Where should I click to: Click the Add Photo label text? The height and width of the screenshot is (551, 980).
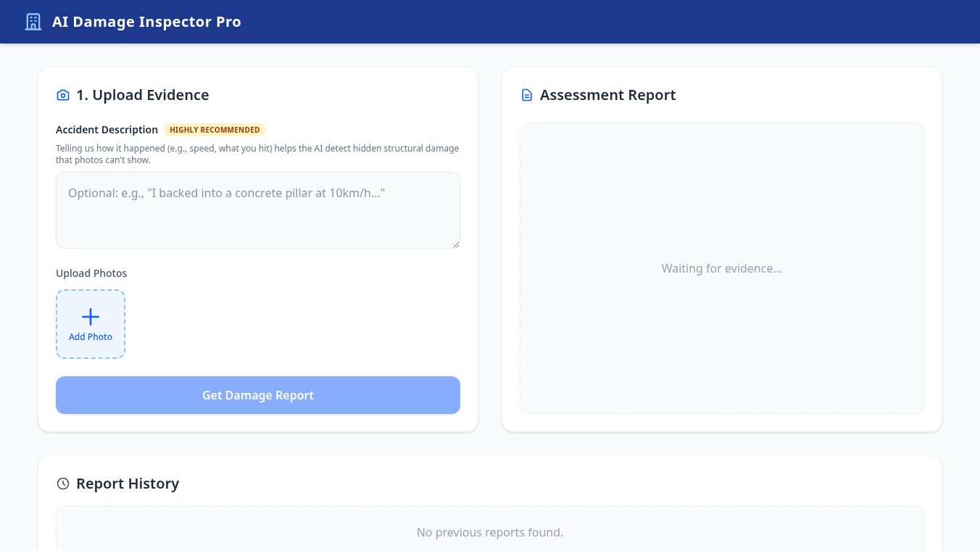click(91, 336)
